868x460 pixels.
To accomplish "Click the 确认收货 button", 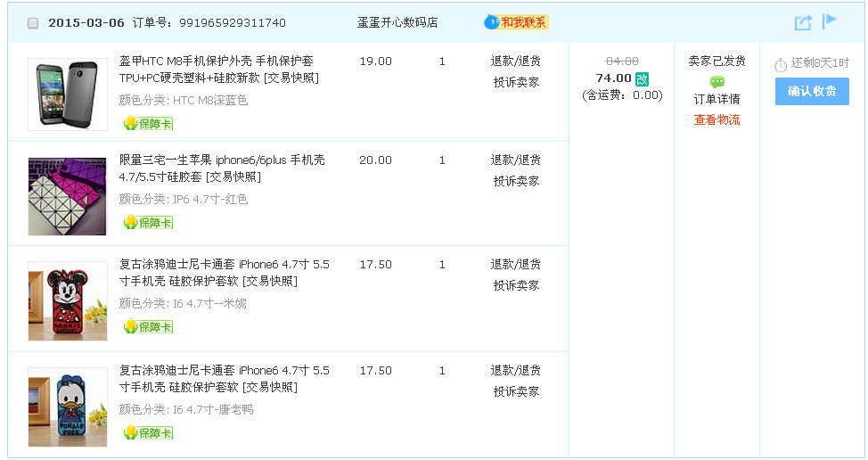I will tap(812, 91).
